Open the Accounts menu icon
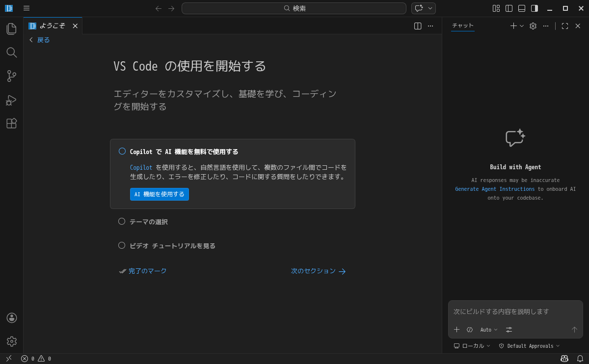This screenshot has height=364, width=589. point(11,318)
